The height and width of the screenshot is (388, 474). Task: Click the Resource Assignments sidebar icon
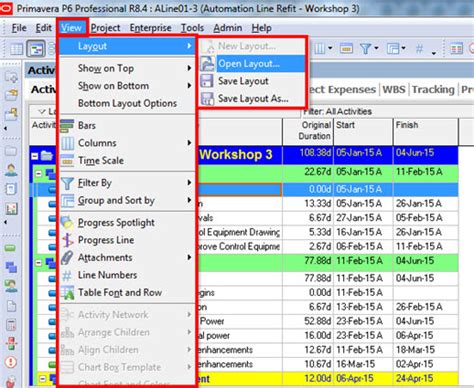(x=11, y=286)
